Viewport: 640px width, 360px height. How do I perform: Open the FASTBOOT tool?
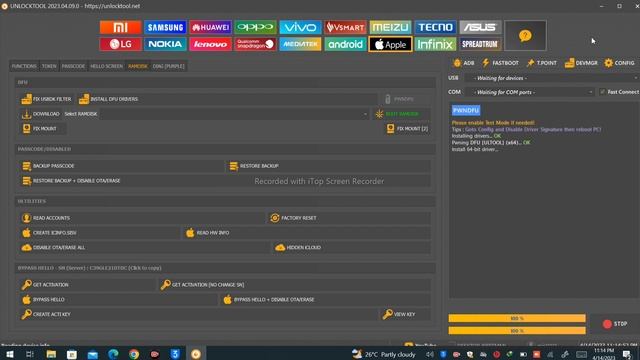point(500,63)
